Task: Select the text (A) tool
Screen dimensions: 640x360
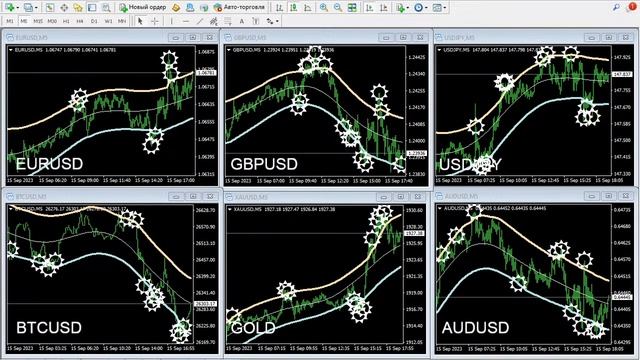Action: coord(242,21)
